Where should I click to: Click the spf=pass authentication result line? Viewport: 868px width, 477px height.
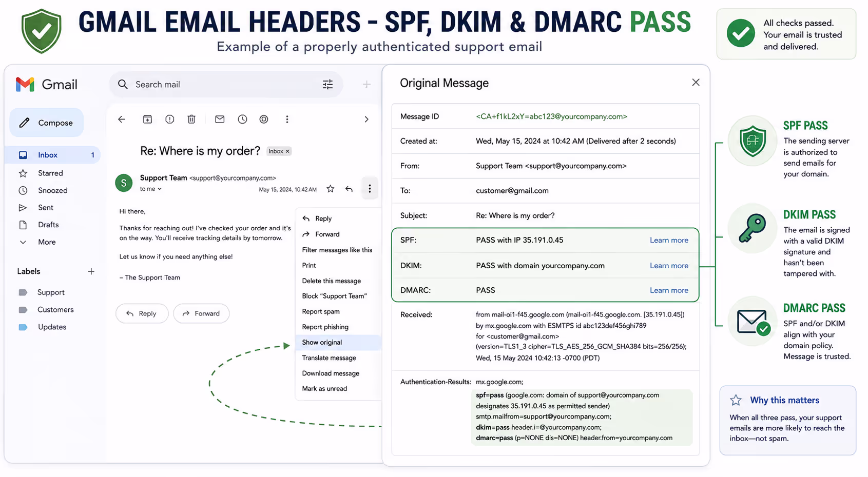[567, 395]
